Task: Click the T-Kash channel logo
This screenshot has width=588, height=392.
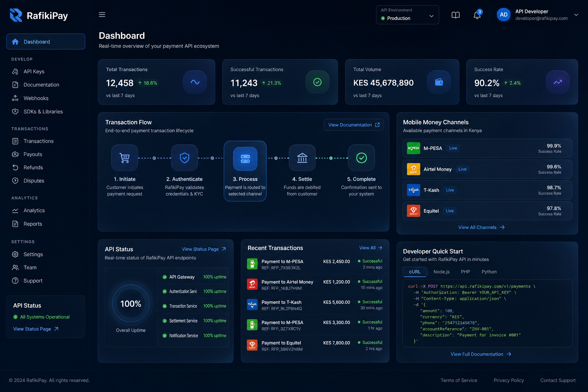Action: click(x=413, y=190)
